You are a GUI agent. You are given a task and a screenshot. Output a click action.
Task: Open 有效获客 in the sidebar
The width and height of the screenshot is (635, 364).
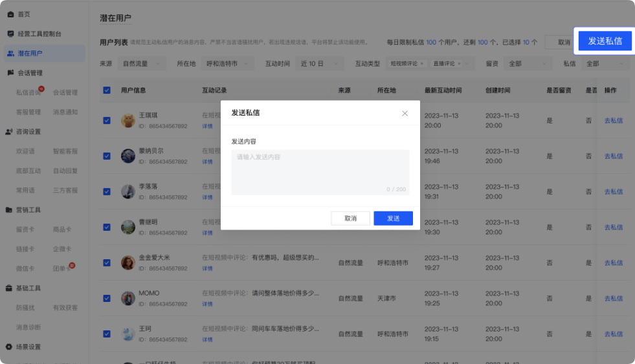click(65, 308)
